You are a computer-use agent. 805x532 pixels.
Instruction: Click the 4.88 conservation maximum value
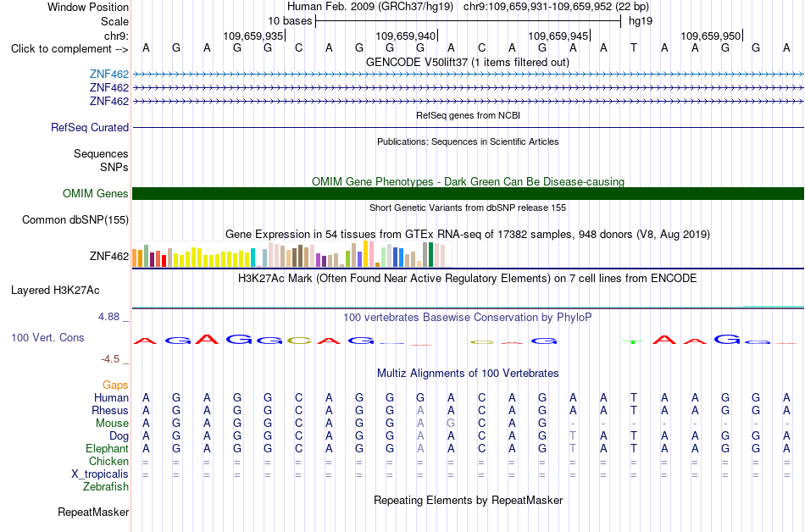pyautogui.click(x=108, y=317)
